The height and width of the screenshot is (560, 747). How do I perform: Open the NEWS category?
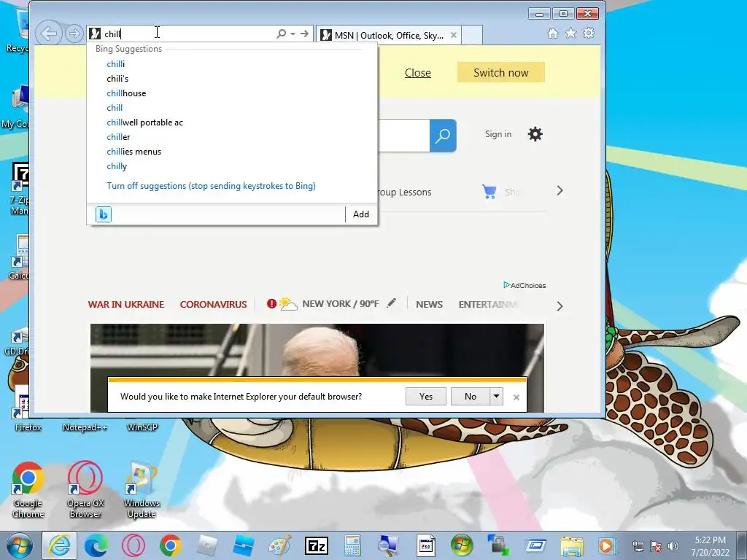429,304
